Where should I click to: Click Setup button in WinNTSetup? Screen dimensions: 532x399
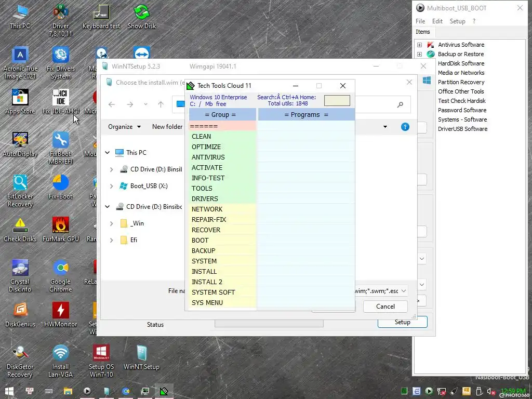(x=403, y=322)
